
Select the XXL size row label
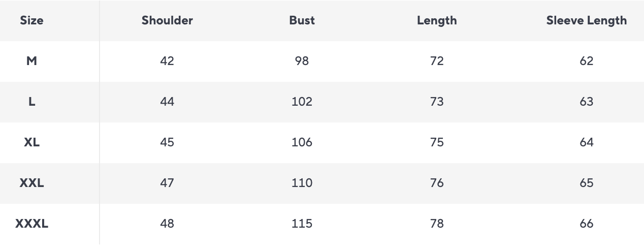click(x=31, y=183)
